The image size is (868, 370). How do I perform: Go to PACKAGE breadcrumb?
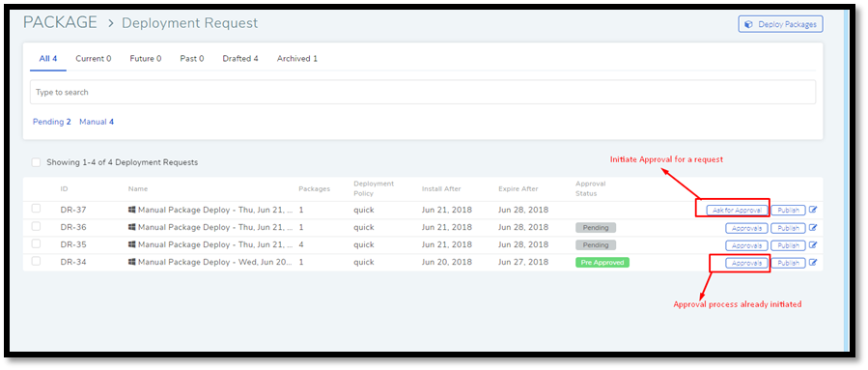coord(60,23)
